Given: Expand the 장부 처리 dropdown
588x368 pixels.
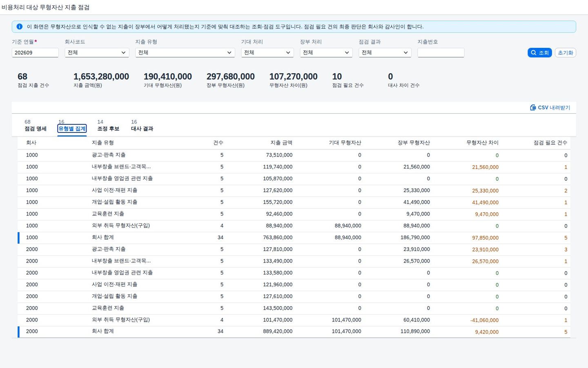Looking at the screenshot, I should pos(326,53).
